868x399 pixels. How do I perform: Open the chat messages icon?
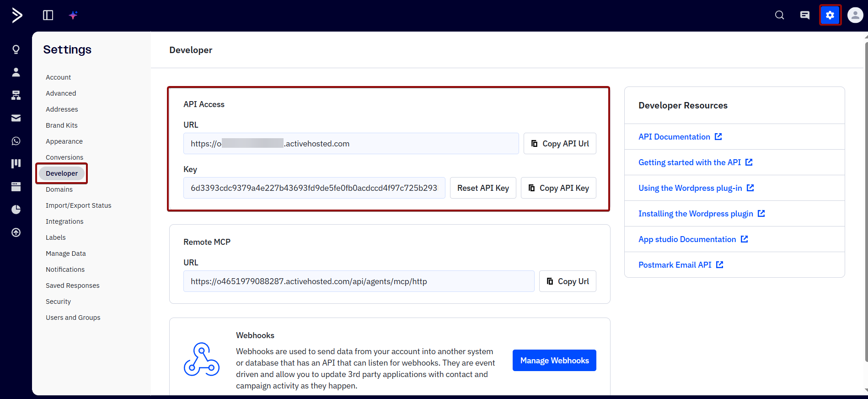(x=805, y=16)
